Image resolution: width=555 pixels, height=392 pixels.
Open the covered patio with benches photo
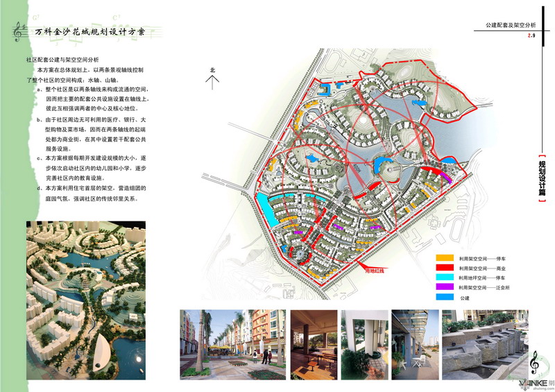(x=314, y=345)
